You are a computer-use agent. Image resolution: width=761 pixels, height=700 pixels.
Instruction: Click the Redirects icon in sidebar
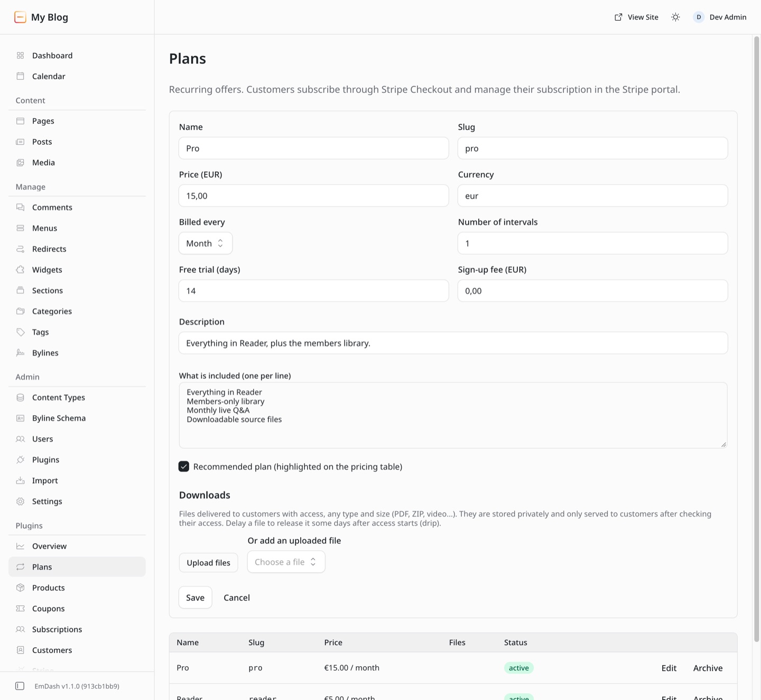[21, 249]
